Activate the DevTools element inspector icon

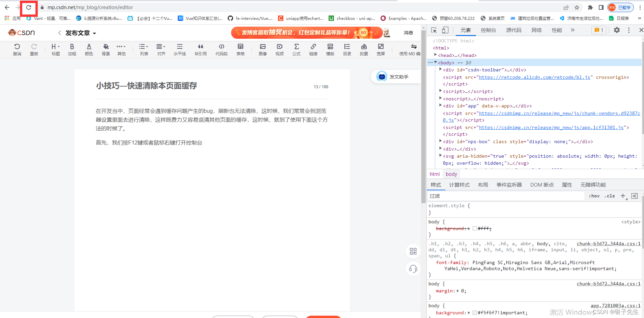coord(434,30)
